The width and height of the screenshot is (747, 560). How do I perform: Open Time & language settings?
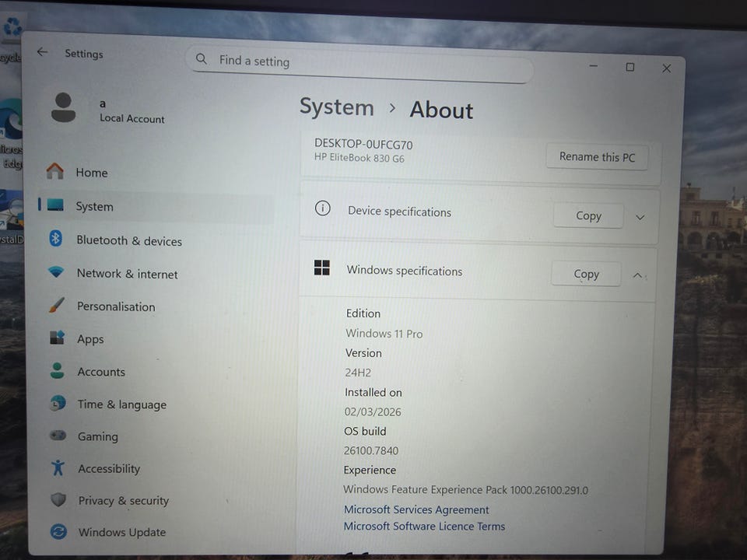tap(157, 404)
